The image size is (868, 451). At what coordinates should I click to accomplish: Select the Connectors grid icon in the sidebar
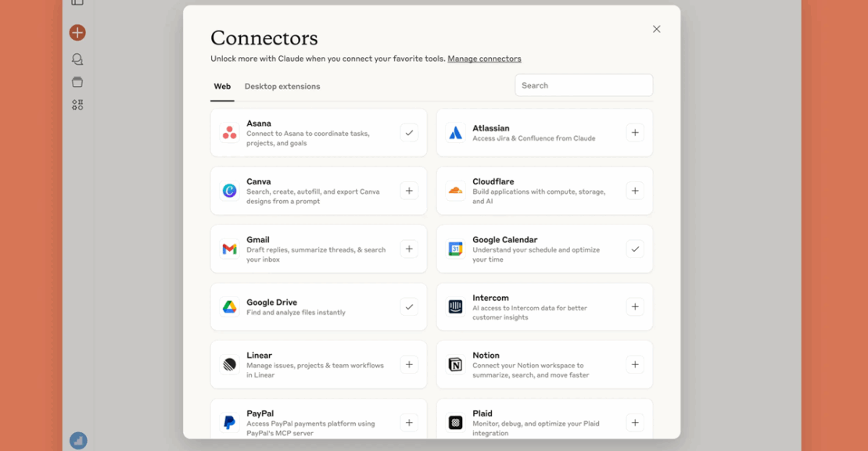[77, 104]
